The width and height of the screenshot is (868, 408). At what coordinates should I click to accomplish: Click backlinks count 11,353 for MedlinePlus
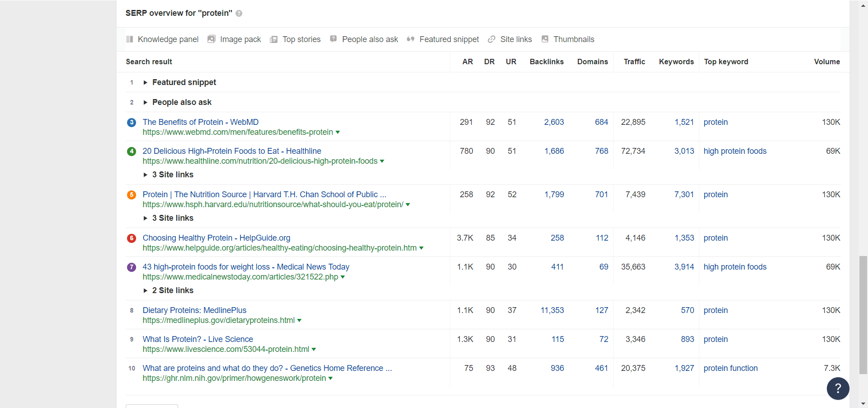(x=552, y=310)
